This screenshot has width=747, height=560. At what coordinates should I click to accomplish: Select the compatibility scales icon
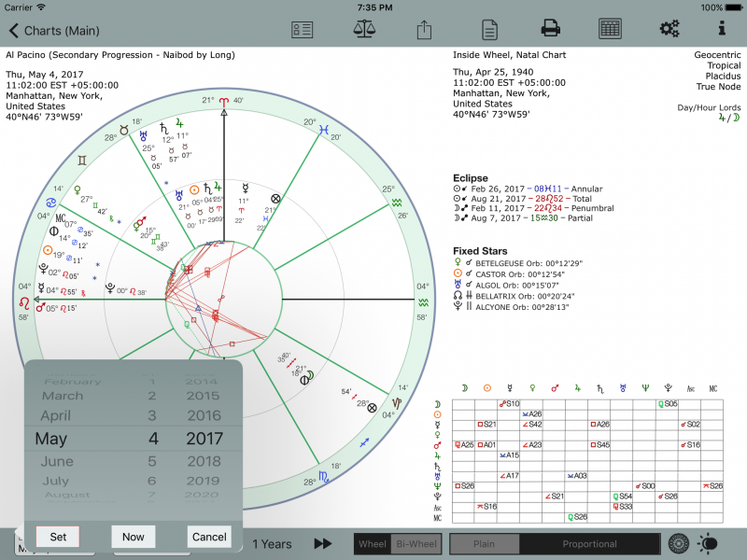pos(364,28)
